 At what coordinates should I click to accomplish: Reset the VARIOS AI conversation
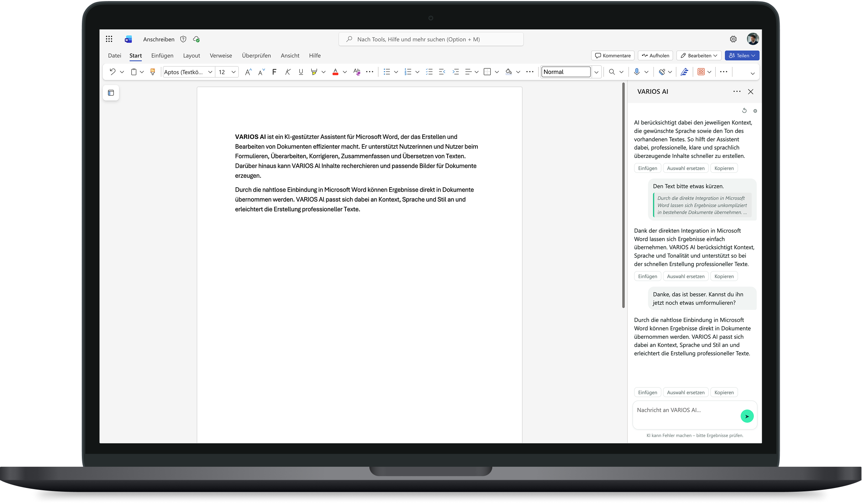pos(744,111)
